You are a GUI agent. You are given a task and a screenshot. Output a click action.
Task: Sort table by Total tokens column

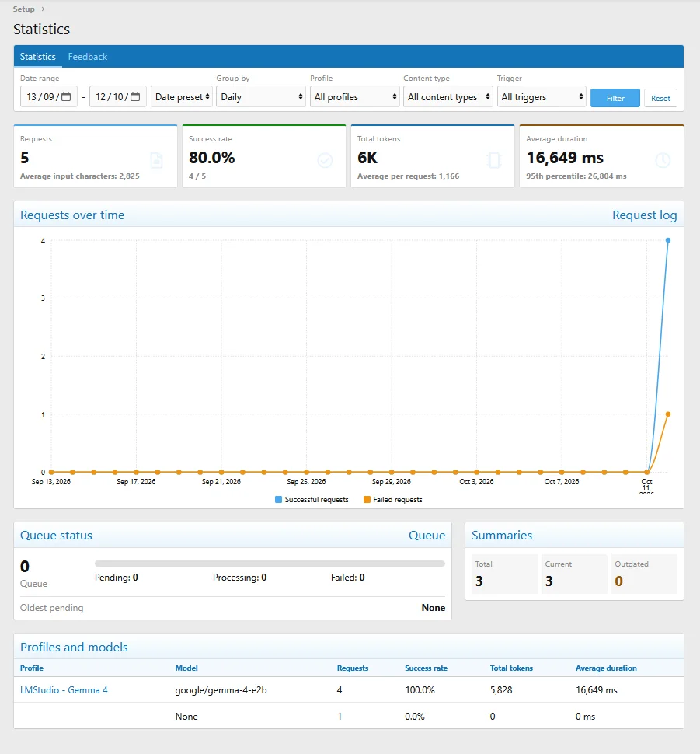[x=511, y=668]
